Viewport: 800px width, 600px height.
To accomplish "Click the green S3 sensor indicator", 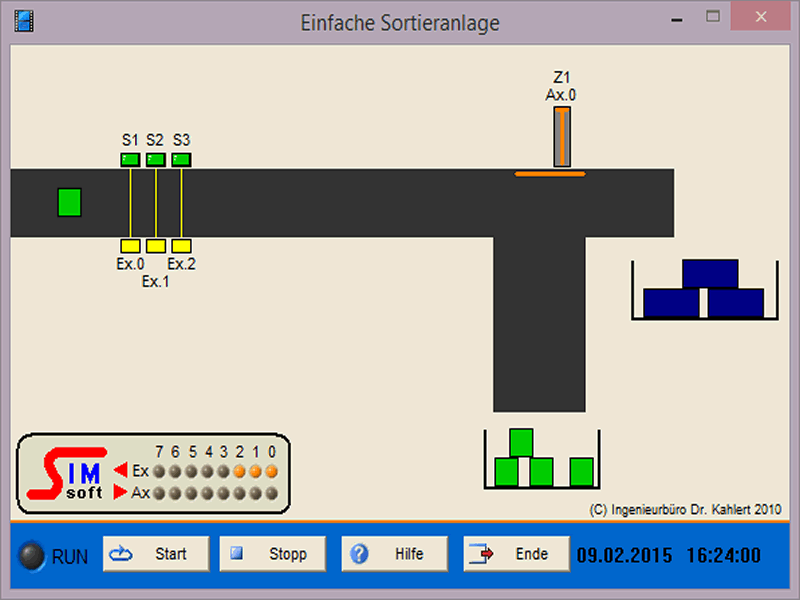I will (x=181, y=159).
